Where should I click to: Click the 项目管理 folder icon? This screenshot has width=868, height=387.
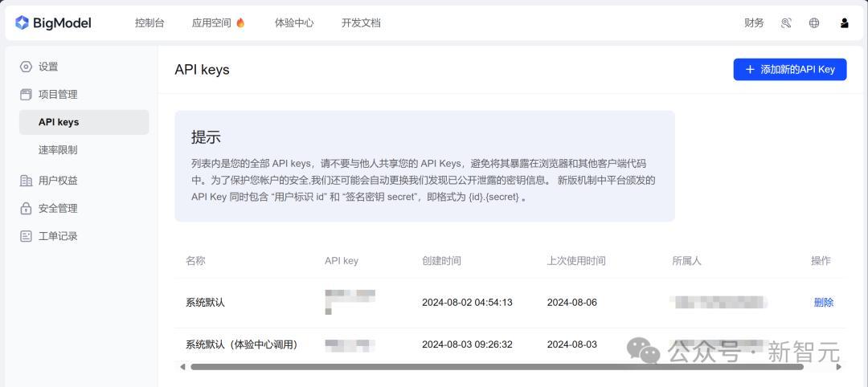coord(26,95)
